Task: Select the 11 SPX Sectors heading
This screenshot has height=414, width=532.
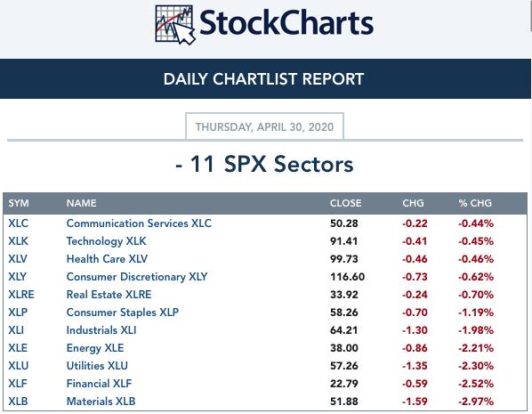Action: [x=264, y=165]
